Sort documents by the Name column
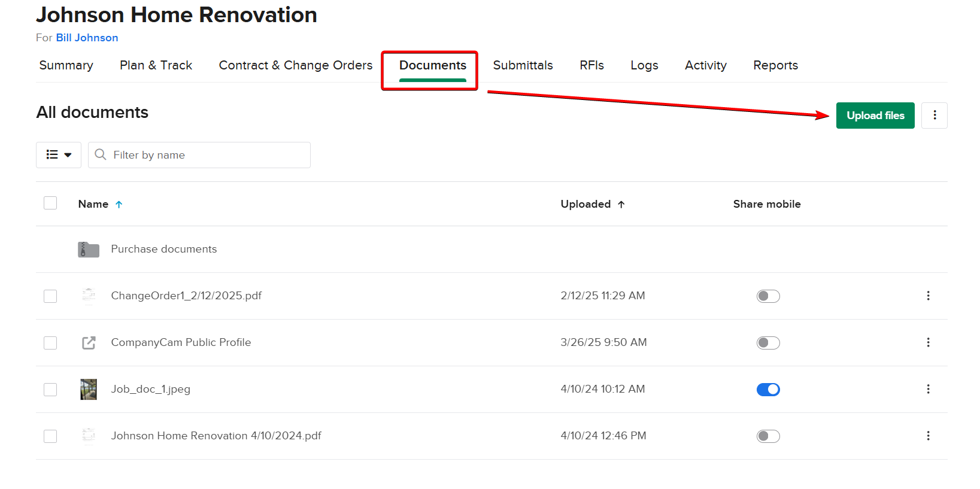Image resolution: width=980 pixels, height=489 pixels. tap(93, 204)
